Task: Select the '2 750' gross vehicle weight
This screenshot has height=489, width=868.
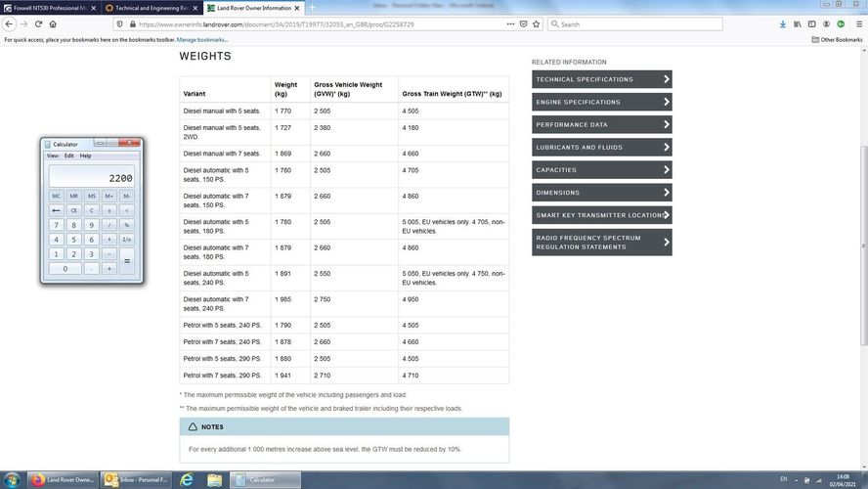Action: [323, 299]
